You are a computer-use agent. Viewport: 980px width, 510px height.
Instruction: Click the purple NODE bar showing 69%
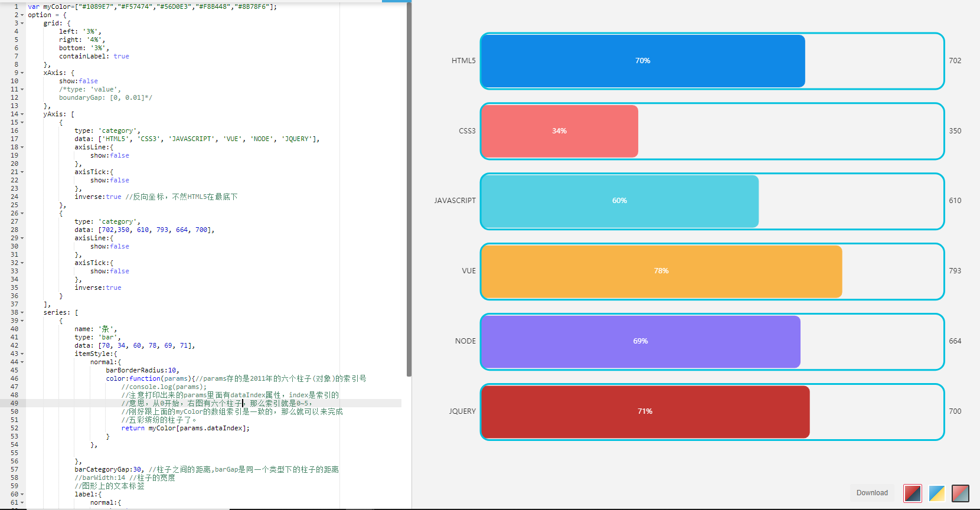coord(641,341)
